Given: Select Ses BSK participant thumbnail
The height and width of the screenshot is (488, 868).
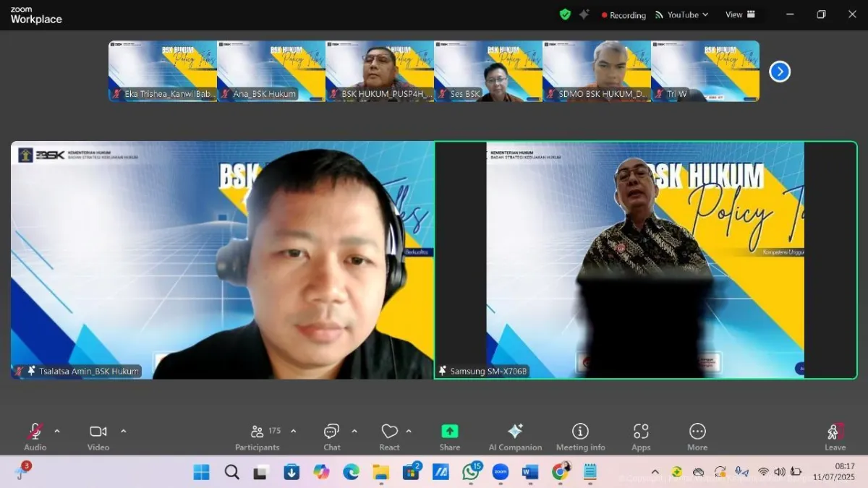Looking at the screenshot, I should (x=488, y=71).
